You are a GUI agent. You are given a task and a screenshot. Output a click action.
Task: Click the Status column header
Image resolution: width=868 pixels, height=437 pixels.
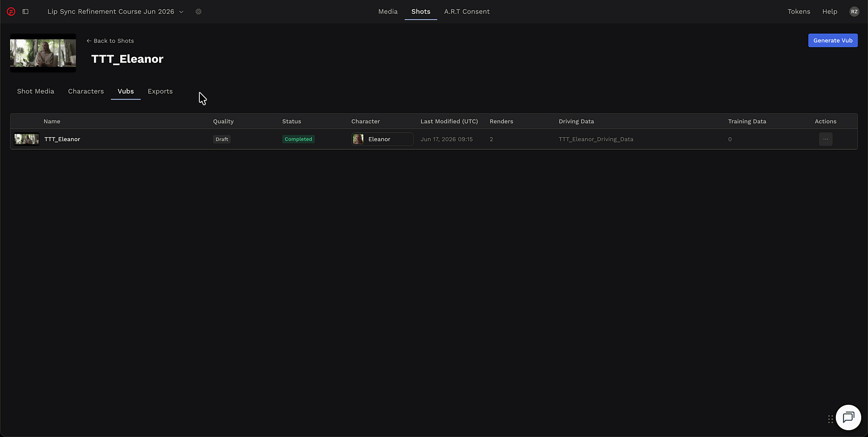click(292, 121)
